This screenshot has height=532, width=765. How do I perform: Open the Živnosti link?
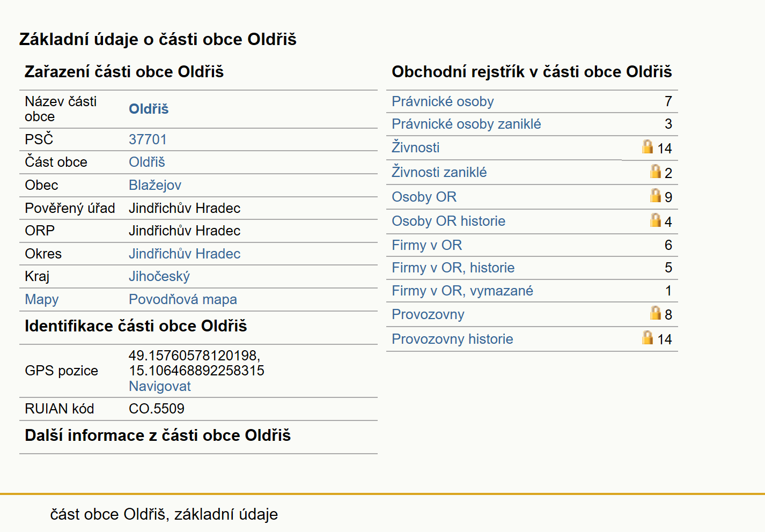point(415,147)
